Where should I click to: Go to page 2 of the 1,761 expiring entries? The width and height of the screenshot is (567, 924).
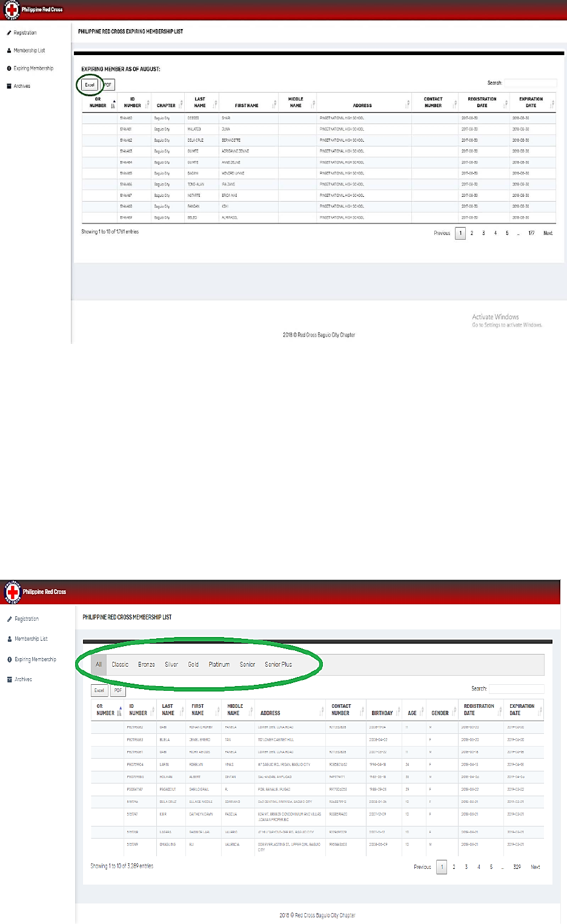click(x=472, y=233)
